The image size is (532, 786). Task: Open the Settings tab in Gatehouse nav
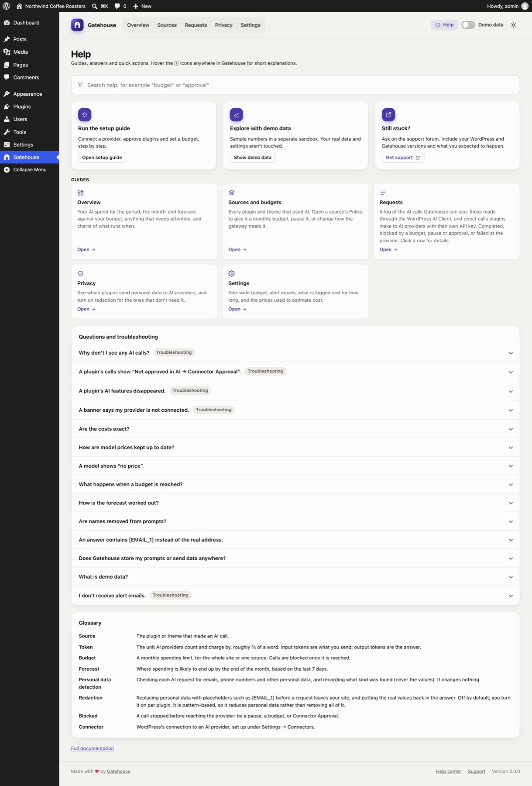250,25
